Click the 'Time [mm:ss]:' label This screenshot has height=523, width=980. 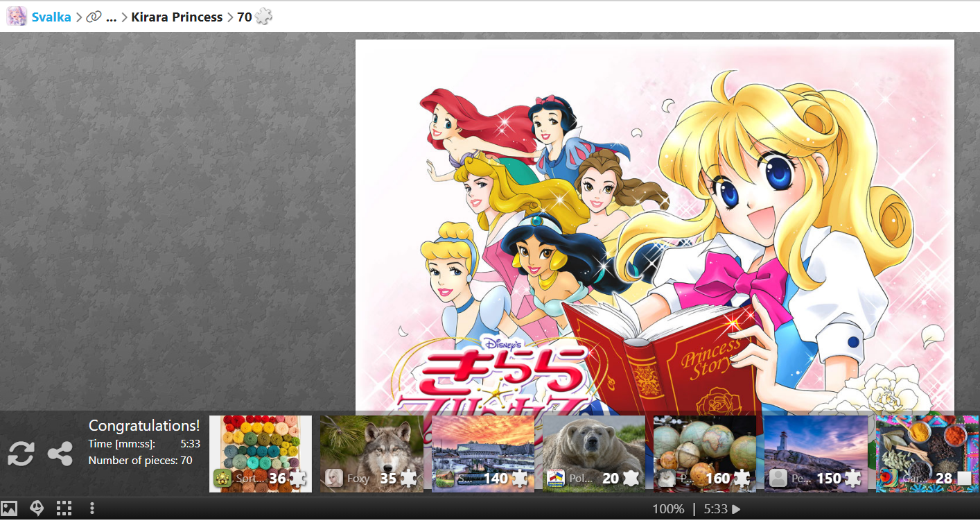point(122,444)
